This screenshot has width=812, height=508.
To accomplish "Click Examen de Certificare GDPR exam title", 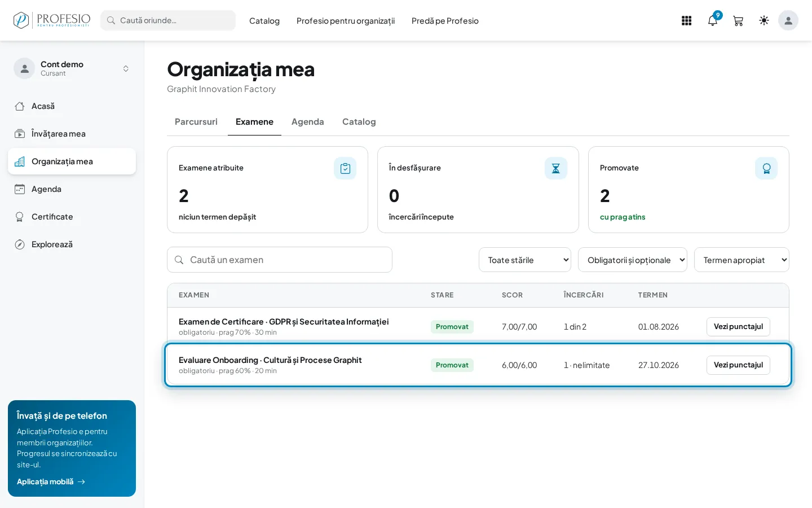I will point(284,322).
